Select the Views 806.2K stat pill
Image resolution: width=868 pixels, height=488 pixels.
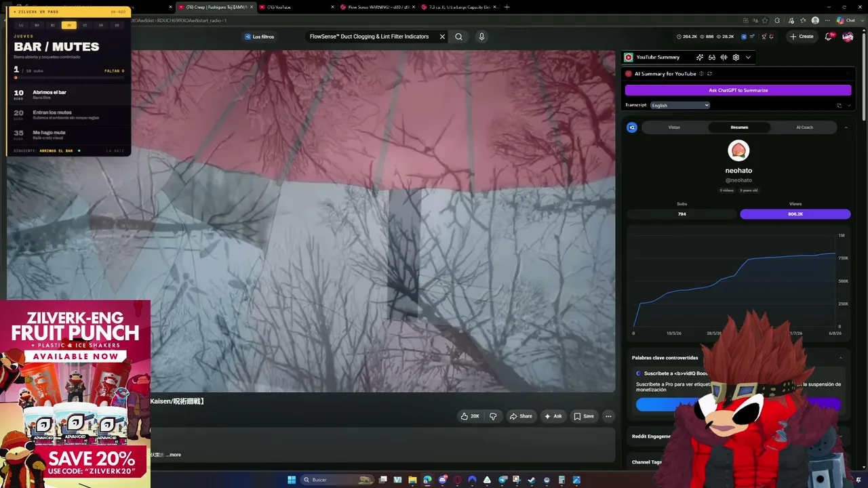pyautogui.click(x=795, y=214)
